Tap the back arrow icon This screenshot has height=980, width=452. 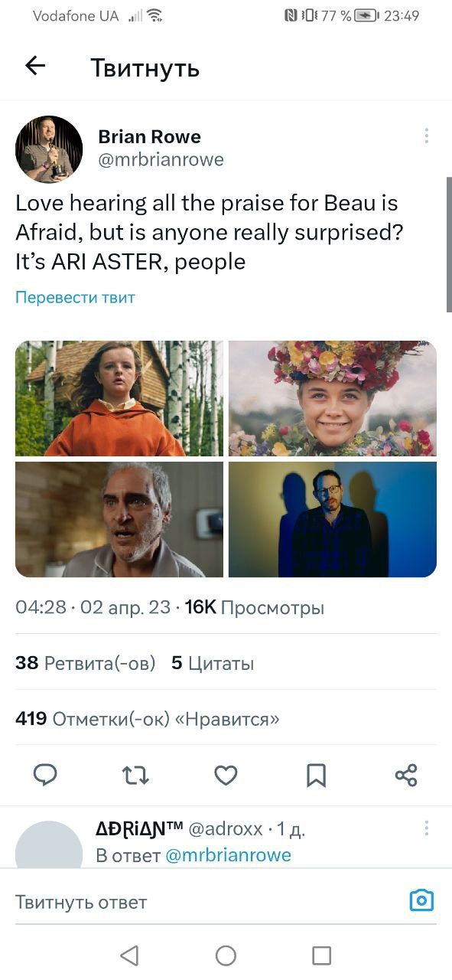coord(35,67)
